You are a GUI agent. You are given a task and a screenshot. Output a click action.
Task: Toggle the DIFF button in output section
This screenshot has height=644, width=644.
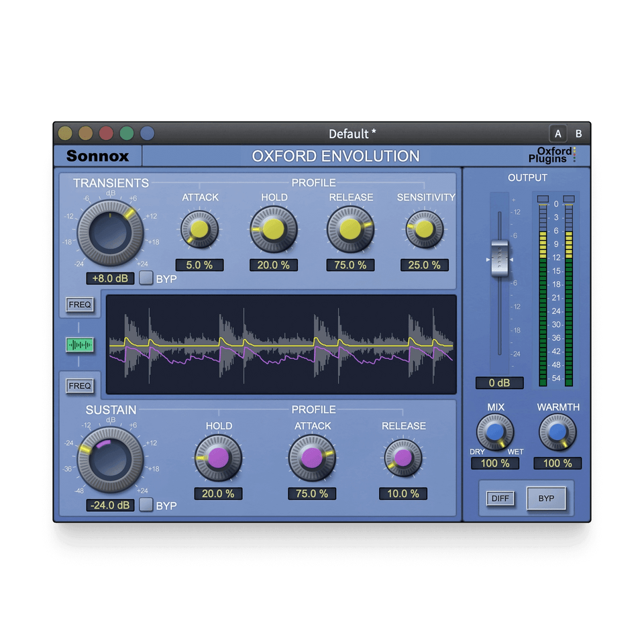tap(500, 498)
